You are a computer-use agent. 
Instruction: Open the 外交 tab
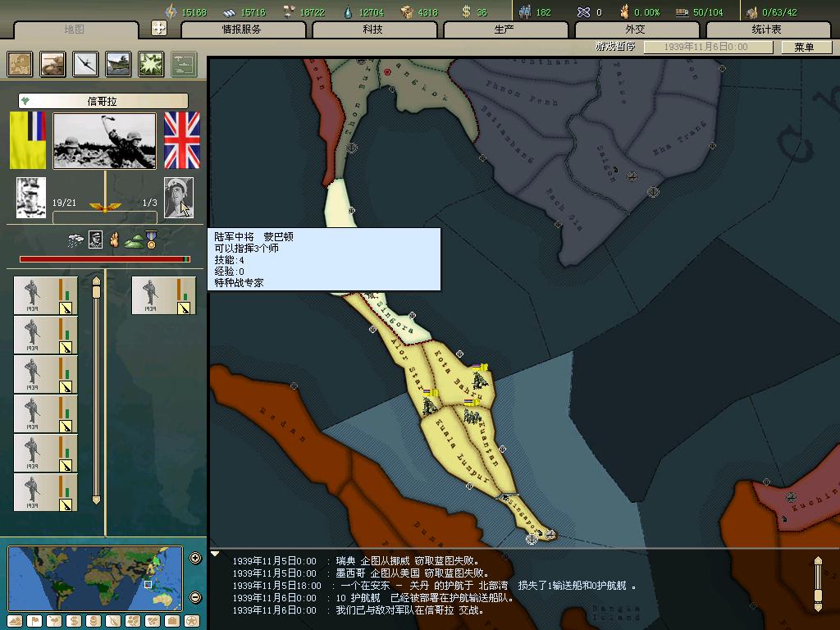[636, 30]
